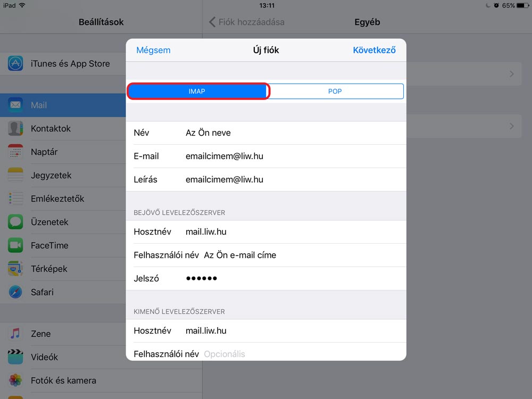Tap the Safari compass icon
532x399 pixels.
click(15, 292)
